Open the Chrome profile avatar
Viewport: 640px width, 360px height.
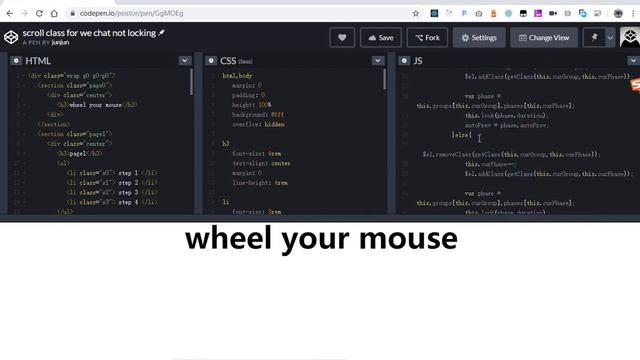tap(618, 13)
